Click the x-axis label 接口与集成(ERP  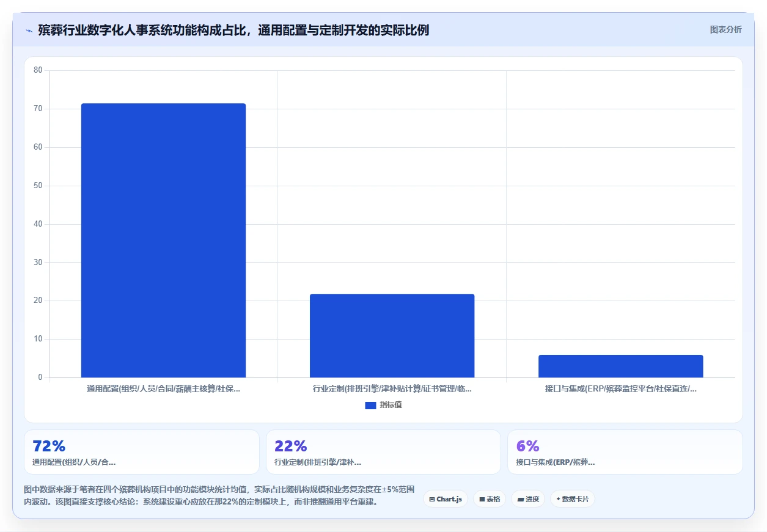click(620, 388)
